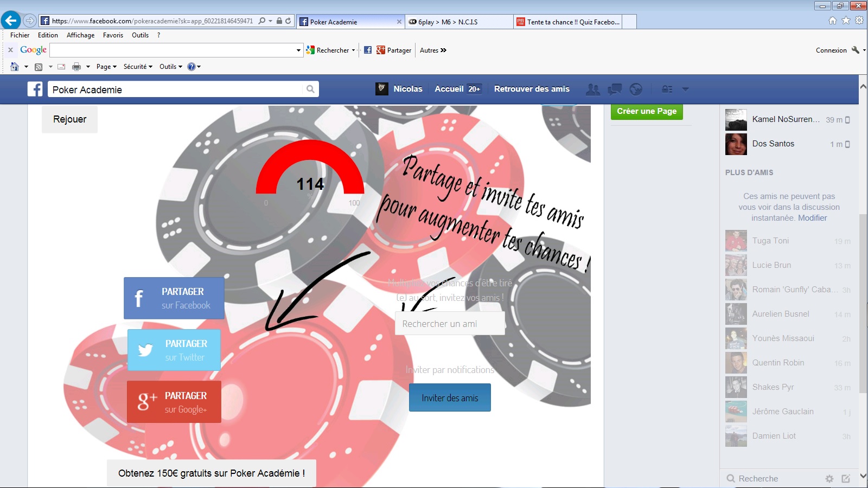
Task: Click the browser forward arrow
Action: point(30,21)
